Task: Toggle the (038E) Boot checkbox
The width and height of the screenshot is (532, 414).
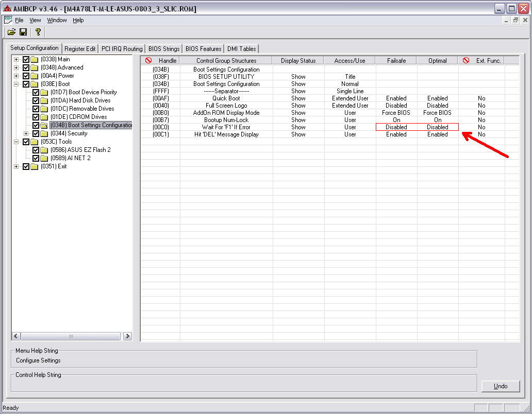Action: [x=26, y=84]
